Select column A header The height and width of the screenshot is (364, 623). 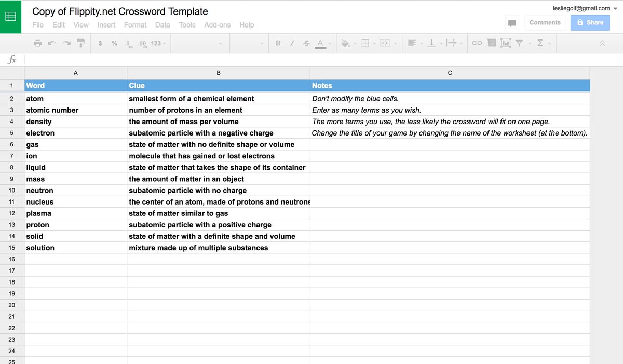(76, 73)
